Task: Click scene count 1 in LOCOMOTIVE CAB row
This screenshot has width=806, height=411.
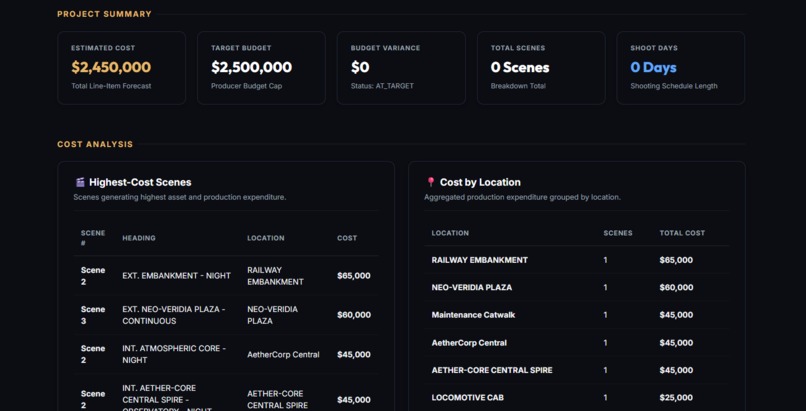Action: click(x=606, y=398)
